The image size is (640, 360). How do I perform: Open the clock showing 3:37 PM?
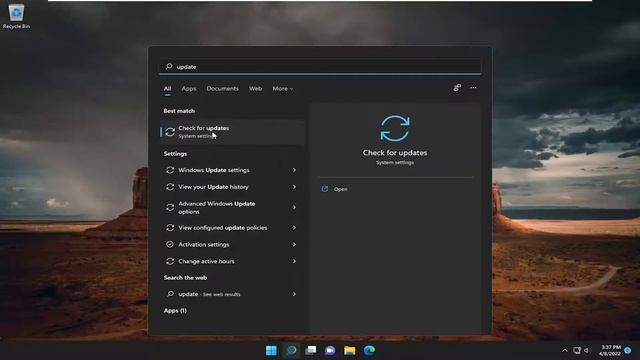pos(610,350)
